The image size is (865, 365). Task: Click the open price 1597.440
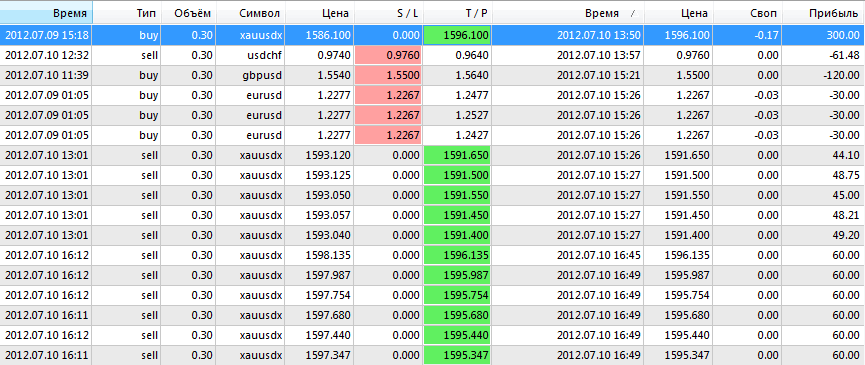[x=327, y=335]
